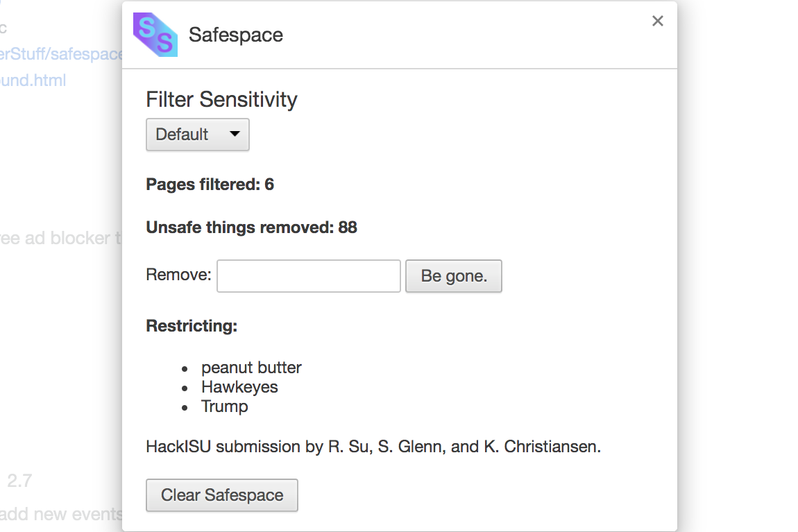Select the Hawkeyes entry in the list

click(239, 387)
